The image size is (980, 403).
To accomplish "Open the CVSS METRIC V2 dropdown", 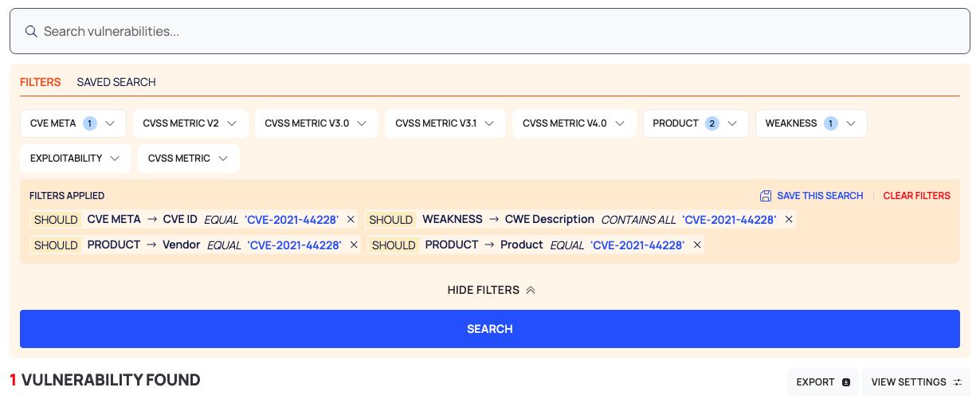I will 190,123.
